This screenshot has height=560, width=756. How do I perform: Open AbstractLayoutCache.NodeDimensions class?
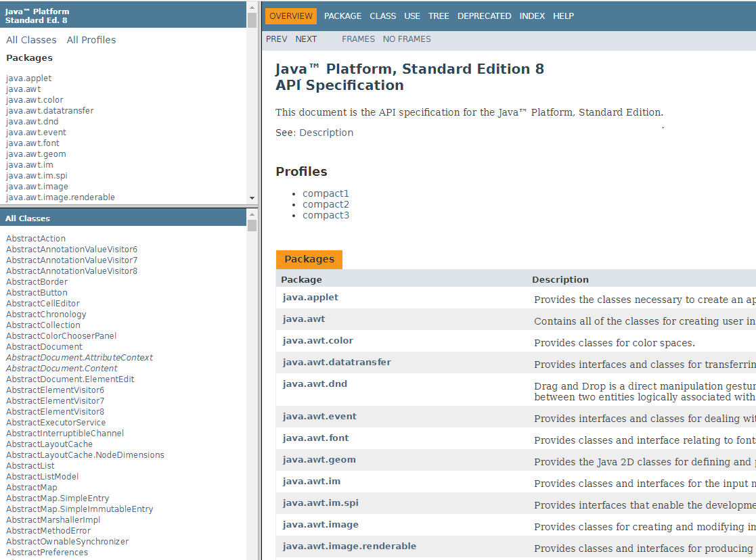point(85,455)
